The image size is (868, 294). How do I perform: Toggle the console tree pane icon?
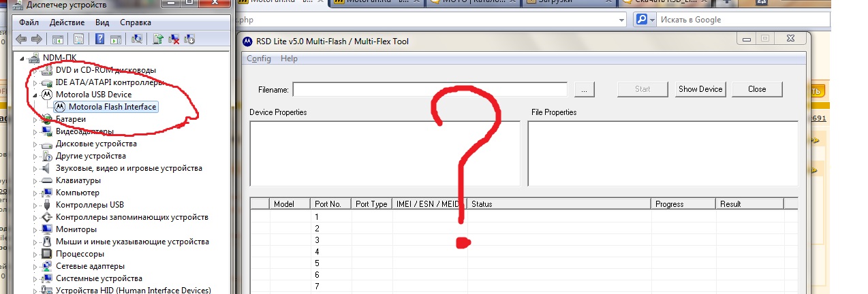point(58,39)
